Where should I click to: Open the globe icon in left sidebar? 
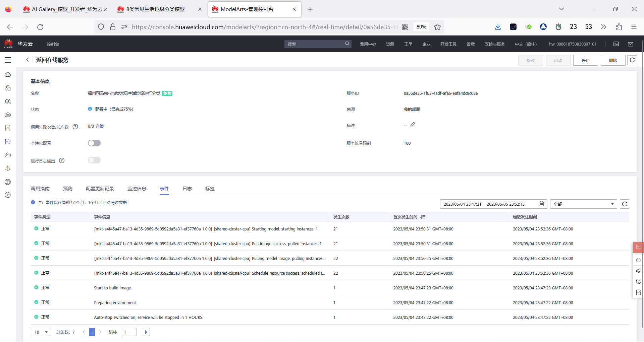(x=8, y=182)
